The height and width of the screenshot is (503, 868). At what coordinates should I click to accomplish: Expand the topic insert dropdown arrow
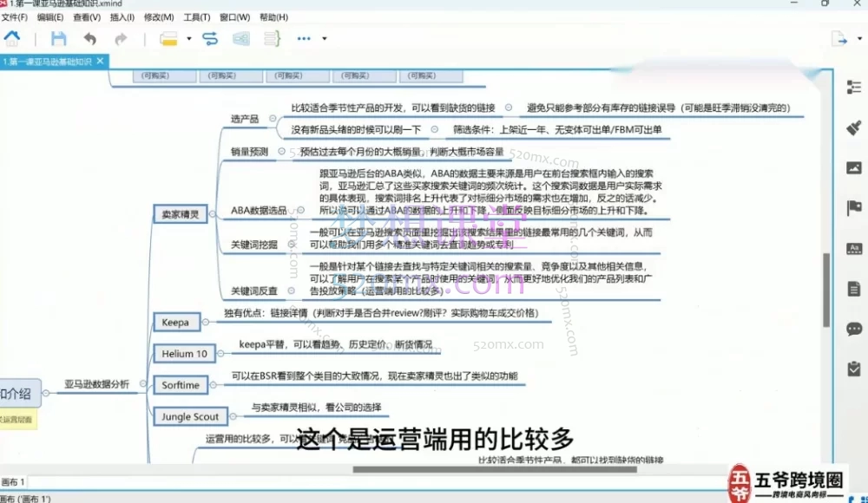(x=188, y=39)
